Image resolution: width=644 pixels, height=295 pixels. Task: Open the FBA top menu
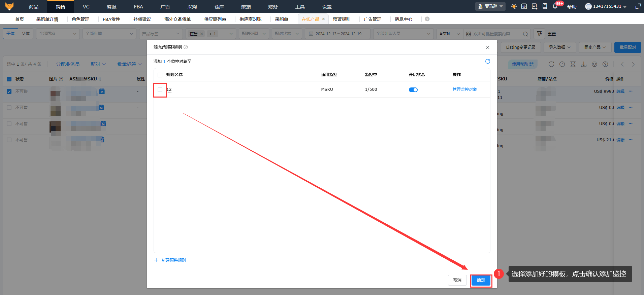point(138,7)
